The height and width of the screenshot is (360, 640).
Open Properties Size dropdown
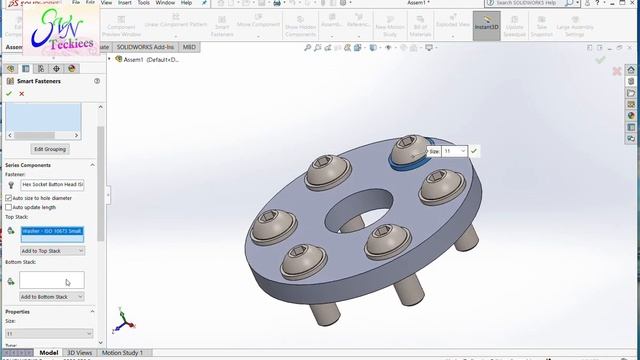click(49, 333)
